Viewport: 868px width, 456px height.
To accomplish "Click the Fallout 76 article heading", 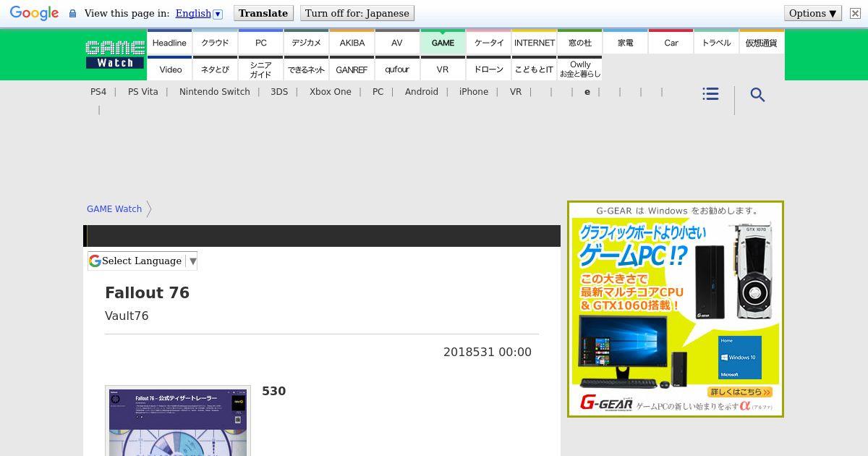I will click(x=147, y=292).
